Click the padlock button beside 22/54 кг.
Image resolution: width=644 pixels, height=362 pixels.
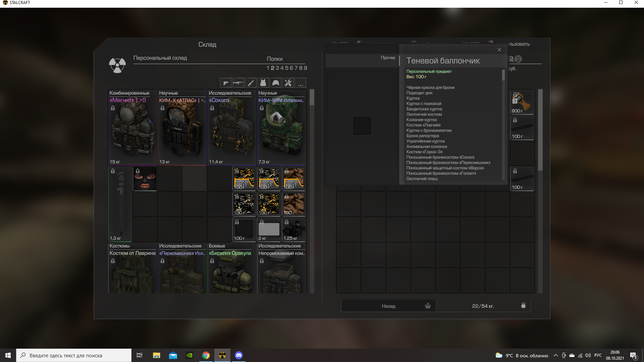523,305
